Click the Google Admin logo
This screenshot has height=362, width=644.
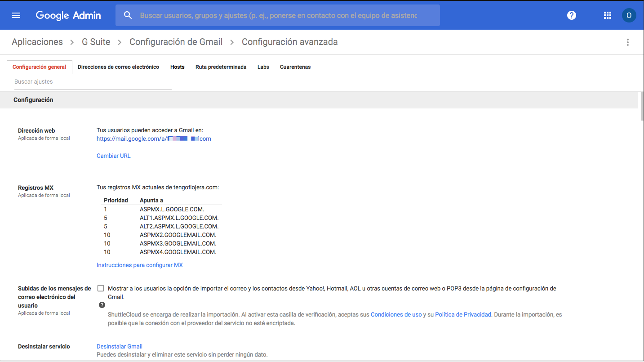[x=68, y=15]
